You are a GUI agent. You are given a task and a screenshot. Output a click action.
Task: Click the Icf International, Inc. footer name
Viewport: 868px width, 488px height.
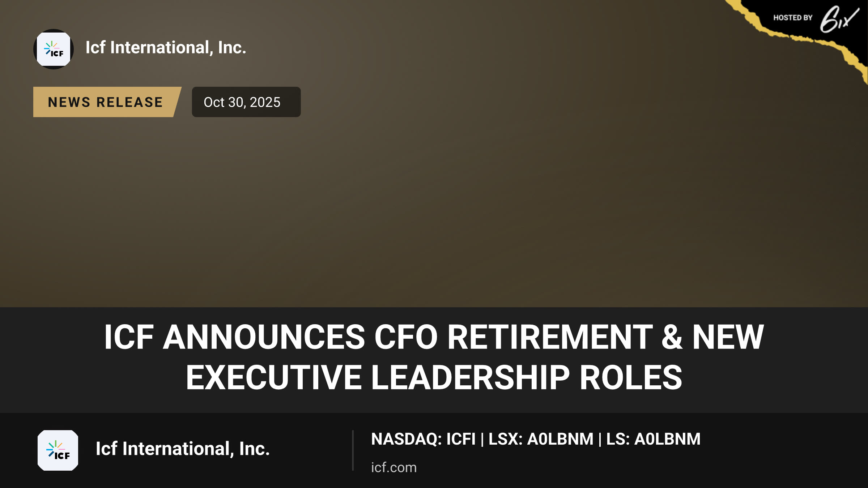[183, 449]
